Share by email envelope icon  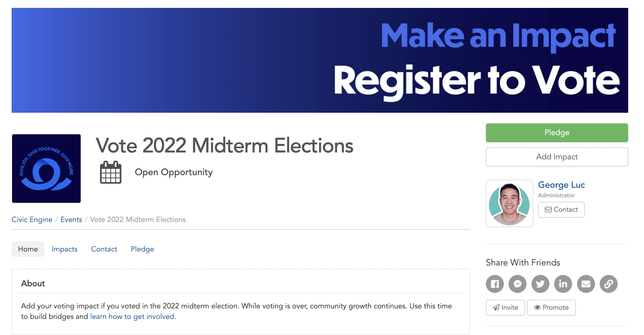[x=586, y=284]
